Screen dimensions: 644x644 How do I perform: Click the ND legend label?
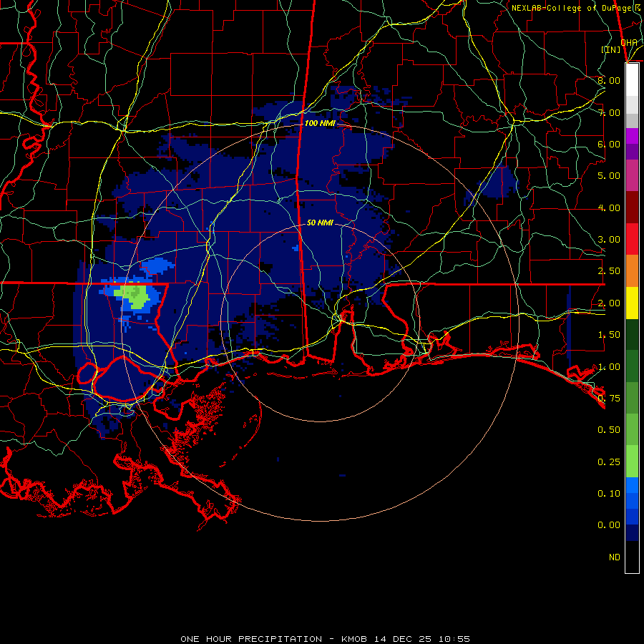(x=615, y=557)
